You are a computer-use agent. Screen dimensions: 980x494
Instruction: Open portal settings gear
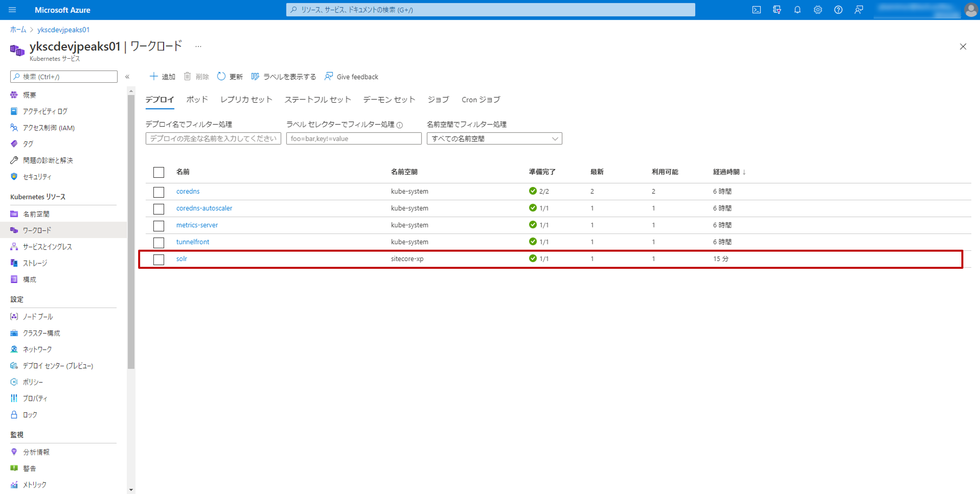click(818, 10)
